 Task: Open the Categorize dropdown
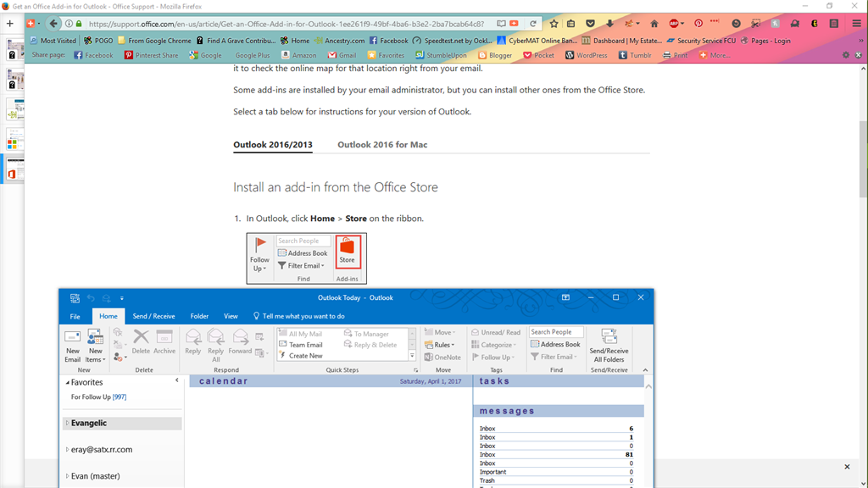point(494,345)
